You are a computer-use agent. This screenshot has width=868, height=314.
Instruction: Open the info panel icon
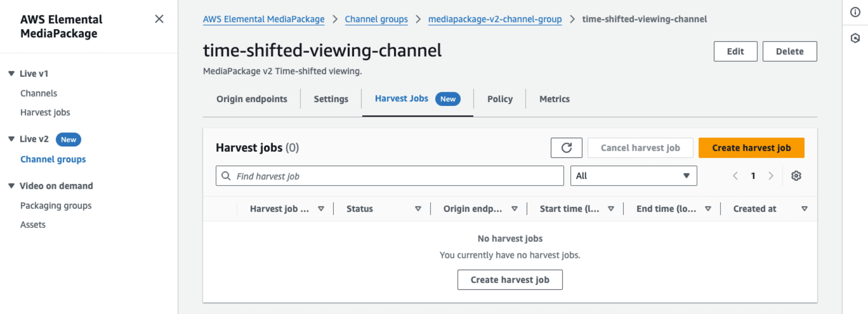point(855,12)
